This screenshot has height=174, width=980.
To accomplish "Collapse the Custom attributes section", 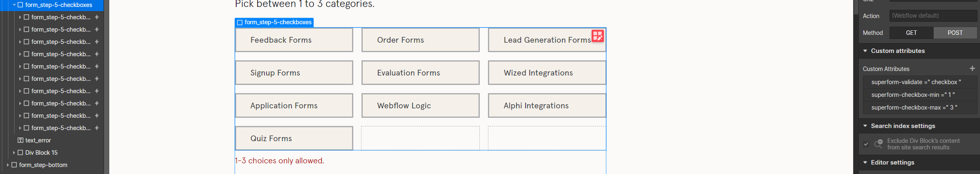I will tap(865, 51).
